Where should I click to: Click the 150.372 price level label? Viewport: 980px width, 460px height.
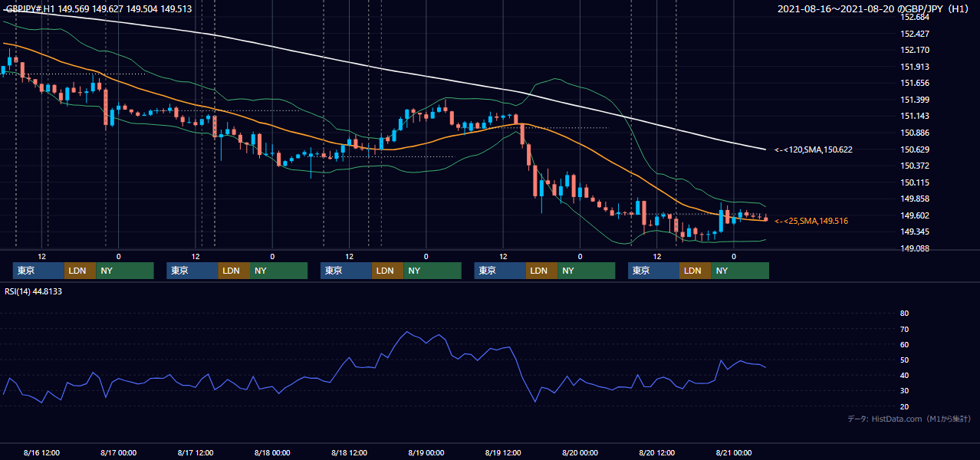coord(915,166)
